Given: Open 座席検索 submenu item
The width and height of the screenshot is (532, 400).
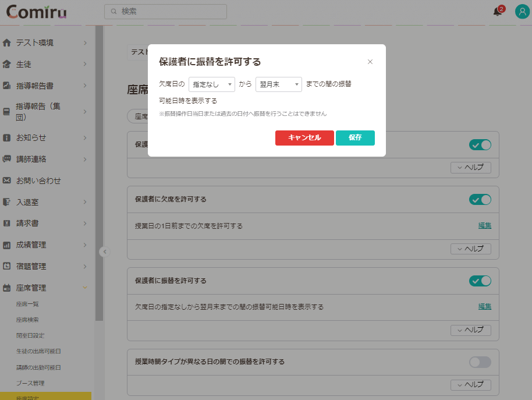Looking at the screenshot, I should pos(27,320).
